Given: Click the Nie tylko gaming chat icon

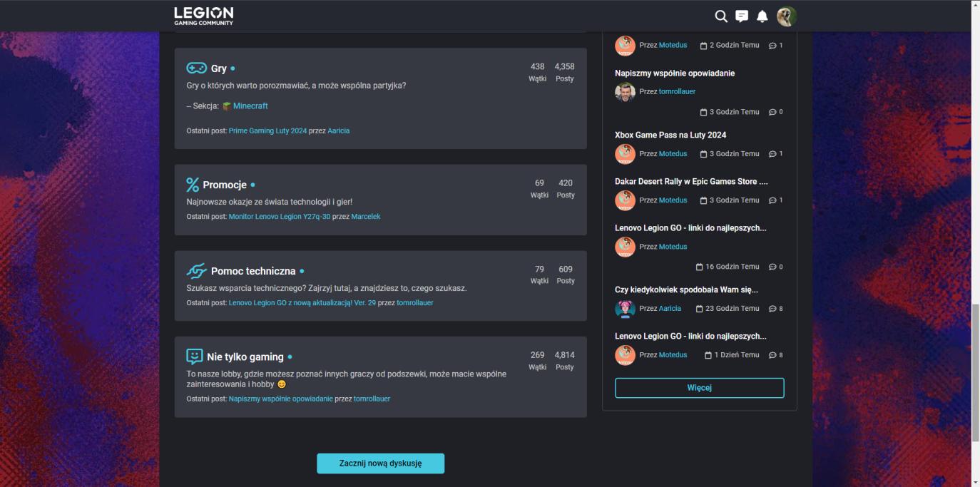Looking at the screenshot, I should 194,357.
